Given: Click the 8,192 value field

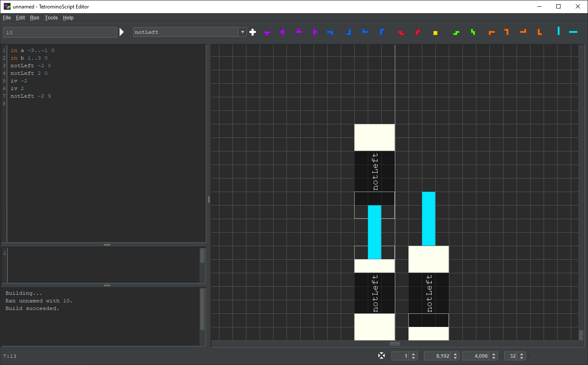Looking at the screenshot, I should coord(438,356).
